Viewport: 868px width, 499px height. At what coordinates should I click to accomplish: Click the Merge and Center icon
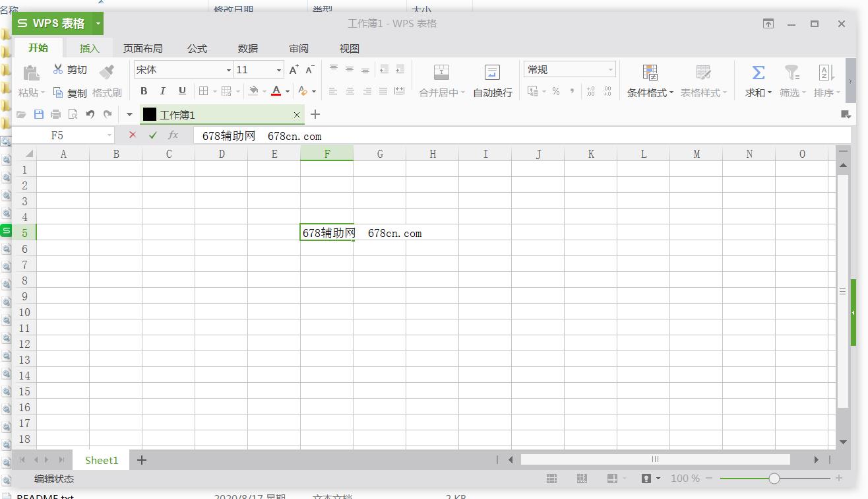point(441,72)
